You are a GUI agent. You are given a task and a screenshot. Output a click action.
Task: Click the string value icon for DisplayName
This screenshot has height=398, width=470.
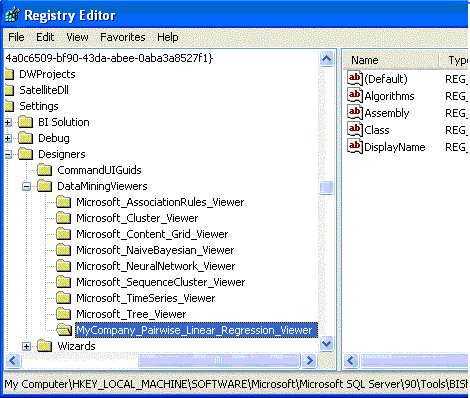coord(355,147)
